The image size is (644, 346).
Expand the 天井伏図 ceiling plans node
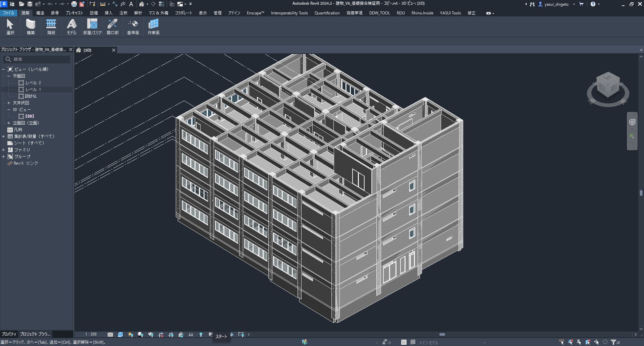(9, 103)
